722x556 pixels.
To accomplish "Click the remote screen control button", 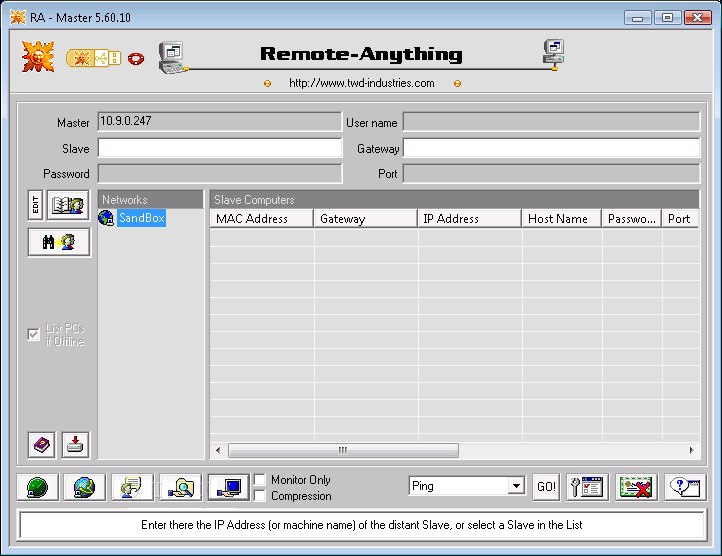I will tap(228, 487).
